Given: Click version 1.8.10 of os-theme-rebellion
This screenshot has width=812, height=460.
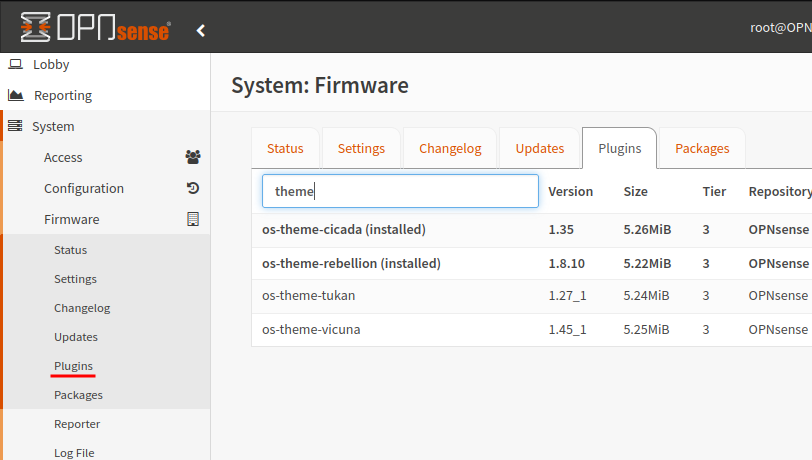Looking at the screenshot, I should 567,264.
